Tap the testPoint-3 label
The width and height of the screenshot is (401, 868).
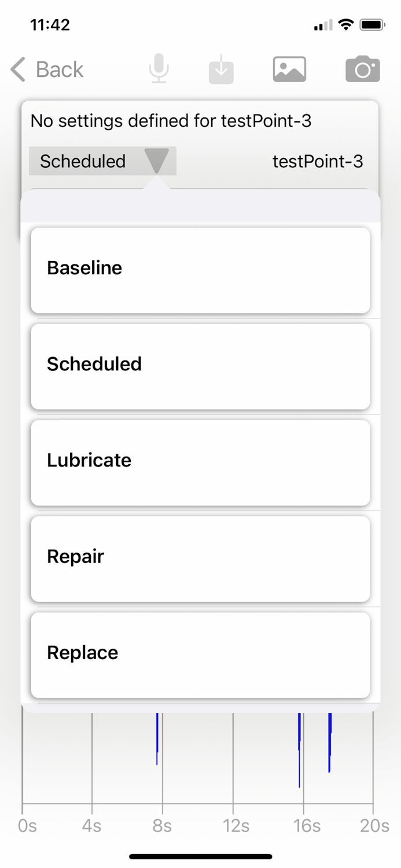click(x=318, y=161)
